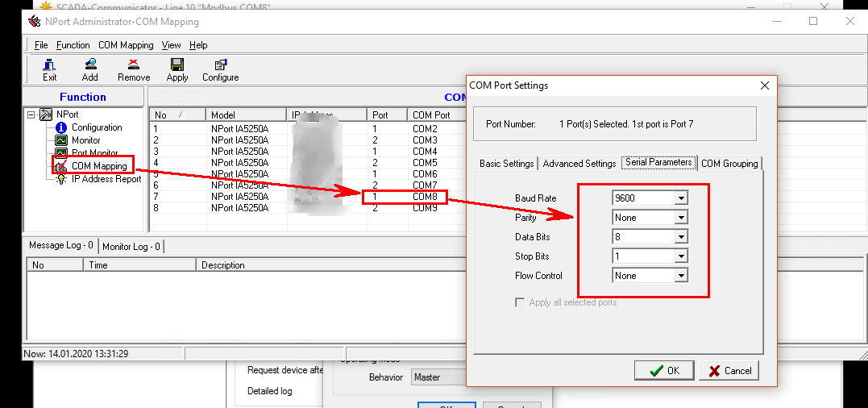Image resolution: width=868 pixels, height=408 pixels.
Task: Select the row with COM5
Action: click(x=307, y=163)
